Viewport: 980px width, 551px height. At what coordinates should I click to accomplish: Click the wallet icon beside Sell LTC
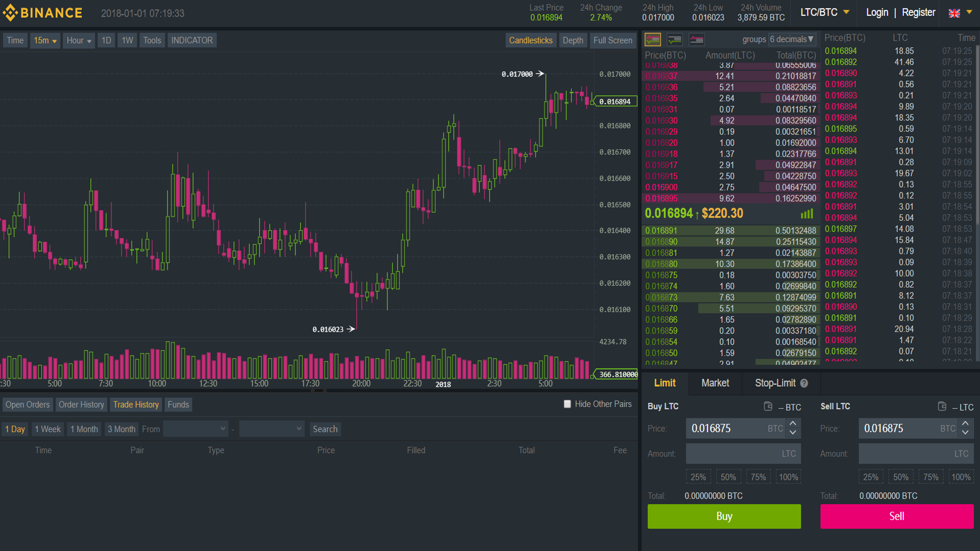coord(942,406)
